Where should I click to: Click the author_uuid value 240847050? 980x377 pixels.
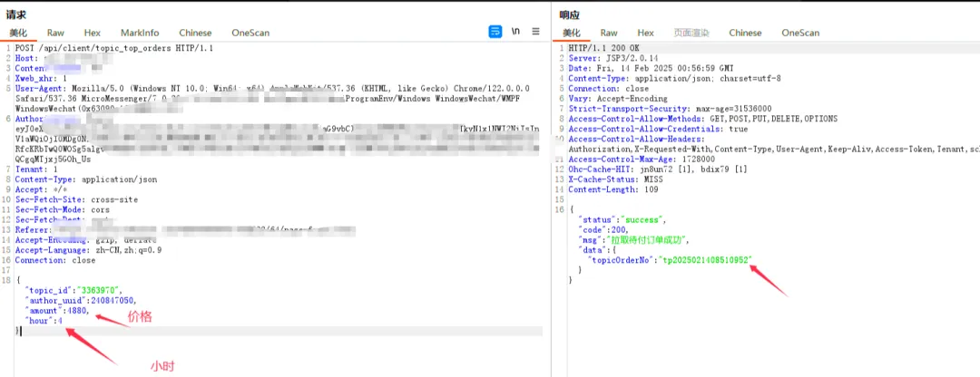coord(113,300)
